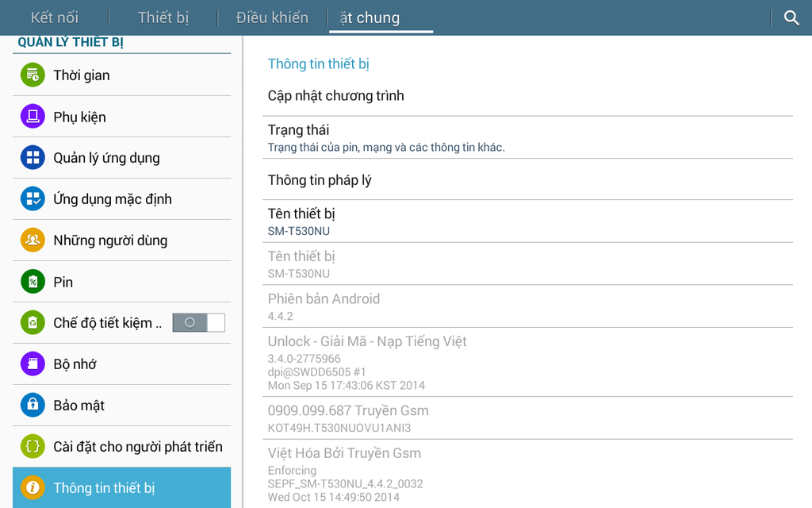Switch to the Thiết bị tab
This screenshot has width=812, height=508.
click(163, 17)
